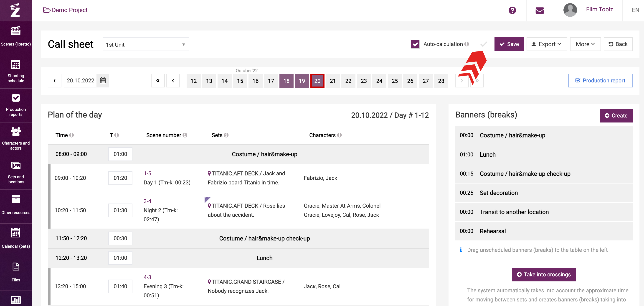The image size is (644, 306).
Task: Open the Demo Project link
Action: (x=65, y=10)
